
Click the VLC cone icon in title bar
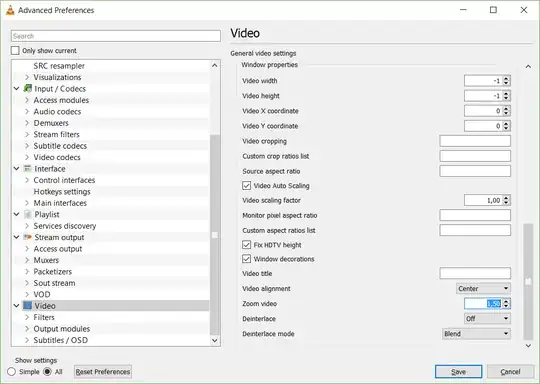point(10,10)
